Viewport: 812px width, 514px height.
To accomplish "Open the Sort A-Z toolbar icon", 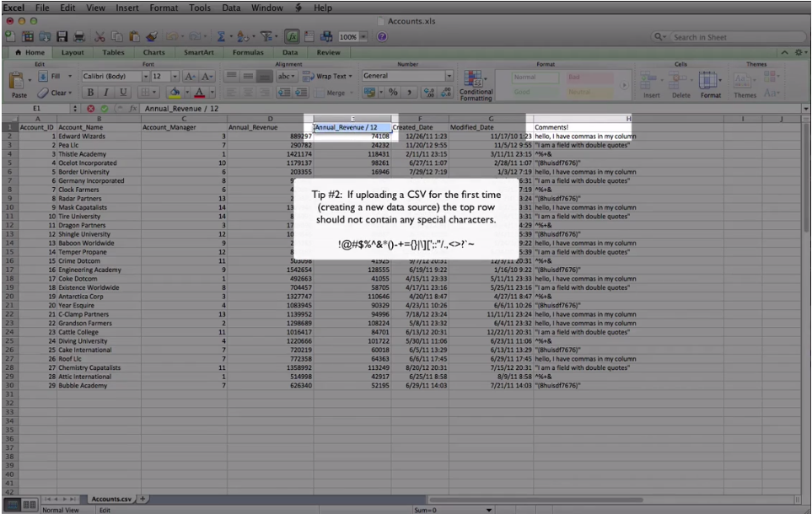I will [242, 37].
